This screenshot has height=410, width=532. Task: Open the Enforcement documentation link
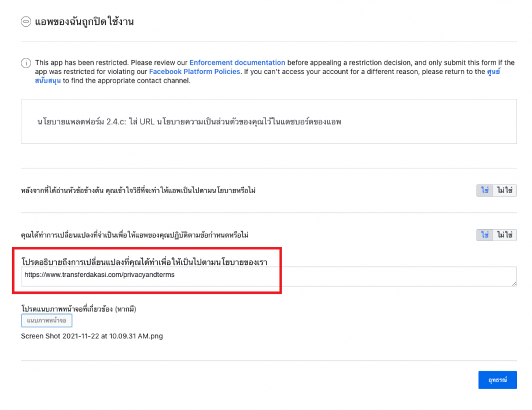237,62
